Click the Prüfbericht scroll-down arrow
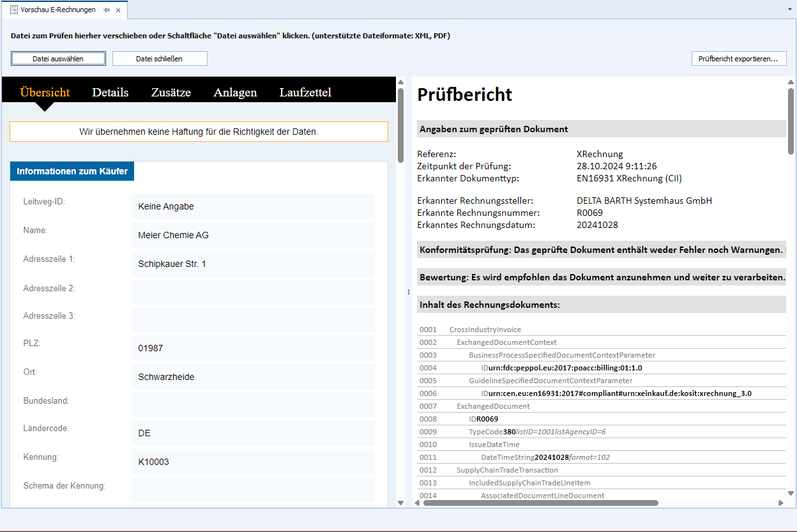The width and height of the screenshot is (797, 532). tap(791, 492)
